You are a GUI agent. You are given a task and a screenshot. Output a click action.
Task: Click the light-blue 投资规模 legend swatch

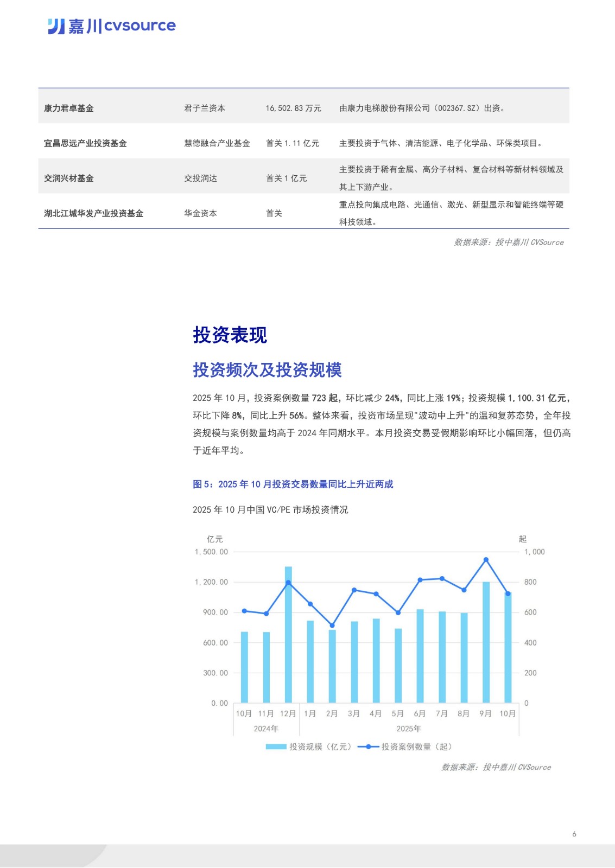tap(276, 746)
